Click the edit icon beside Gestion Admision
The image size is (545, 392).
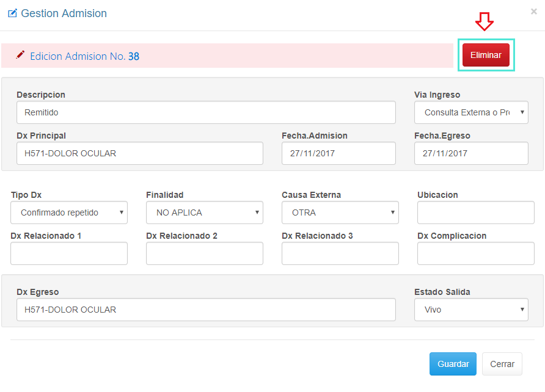click(12, 13)
